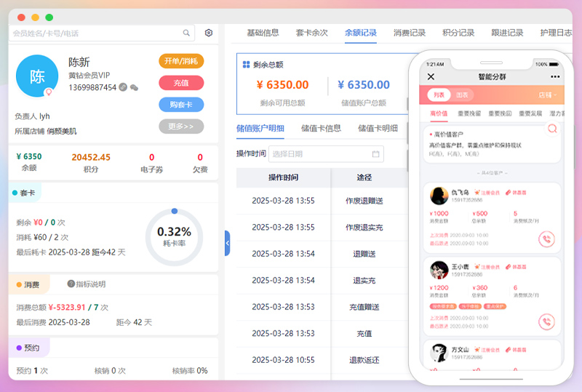
Task: Click the 充值赠送 table cell
Action: pyautogui.click(x=364, y=307)
